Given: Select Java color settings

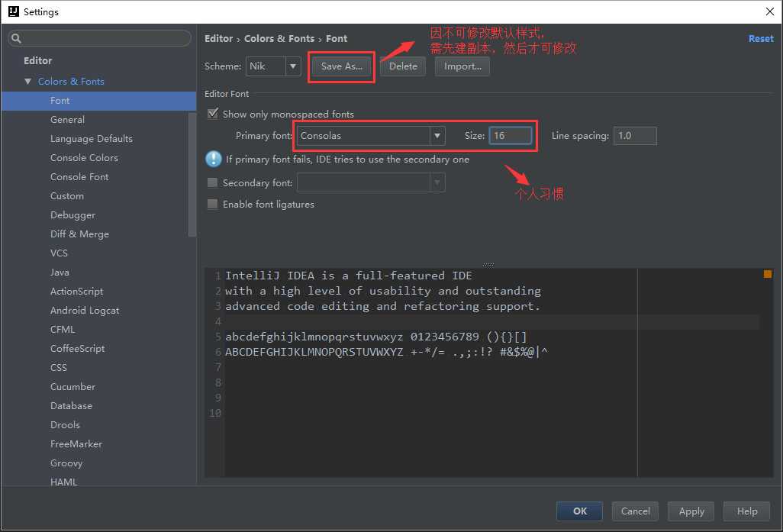Looking at the screenshot, I should (60, 272).
